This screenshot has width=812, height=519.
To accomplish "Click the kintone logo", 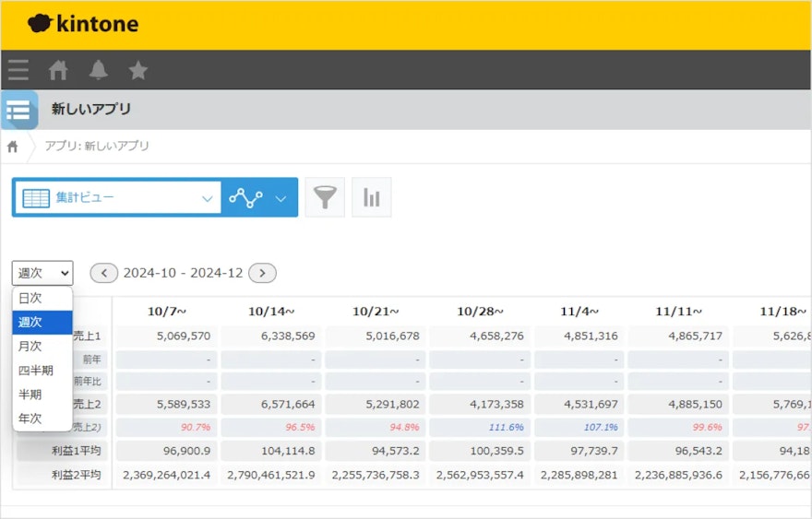I will click(83, 24).
